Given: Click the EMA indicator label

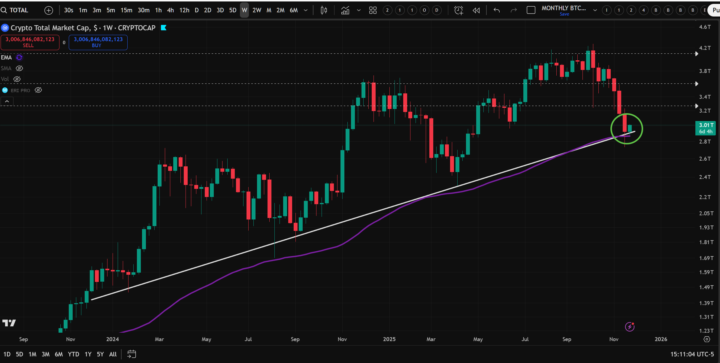Looking at the screenshot, I should [6, 57].
